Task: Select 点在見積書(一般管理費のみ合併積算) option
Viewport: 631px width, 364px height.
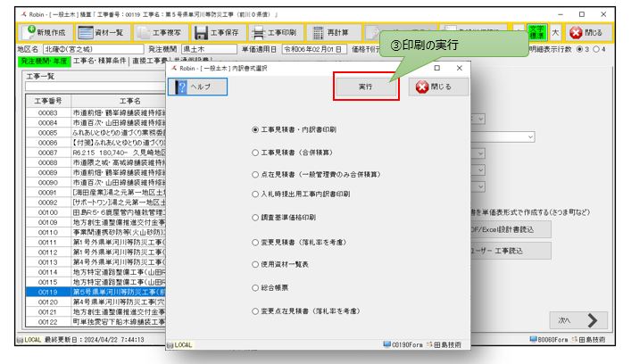Action: point(316,175)
